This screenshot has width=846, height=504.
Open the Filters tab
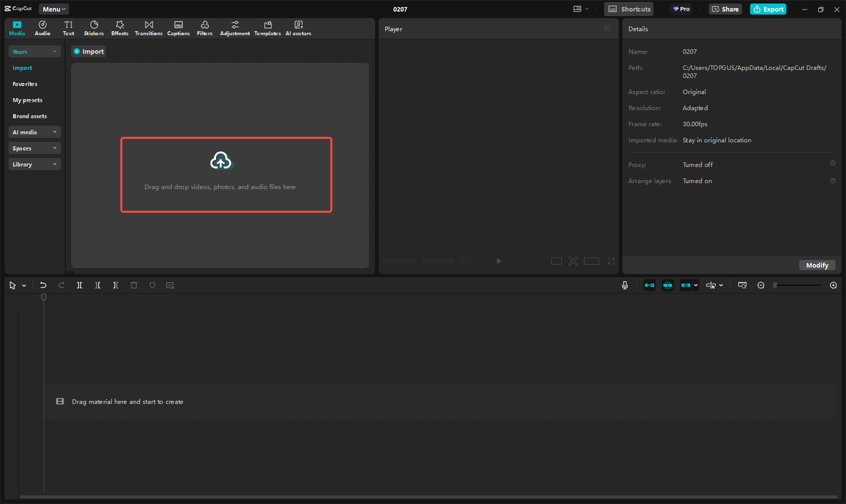tap(205, 28)
